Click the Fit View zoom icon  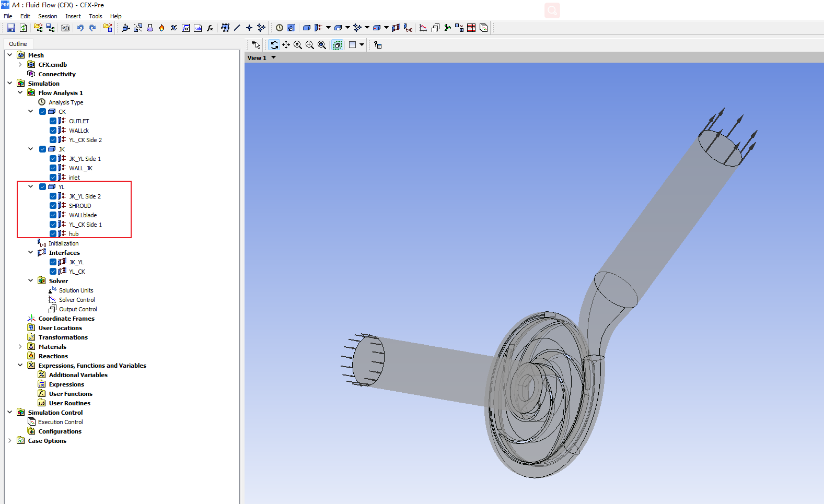click(322, 45)
